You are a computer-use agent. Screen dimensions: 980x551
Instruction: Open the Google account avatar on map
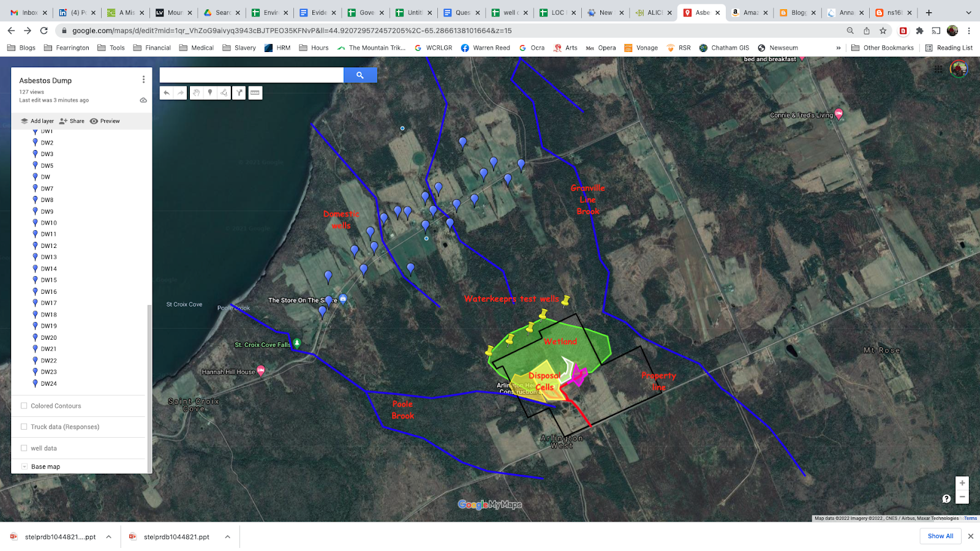959,69
